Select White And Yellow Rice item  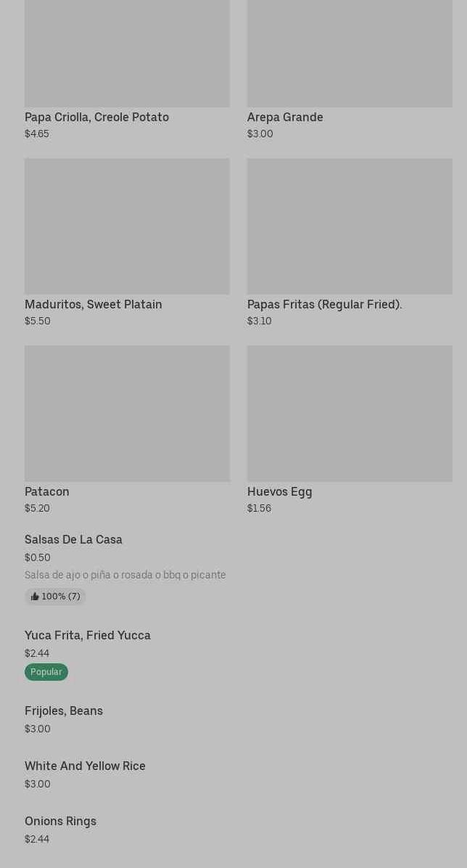85,766
